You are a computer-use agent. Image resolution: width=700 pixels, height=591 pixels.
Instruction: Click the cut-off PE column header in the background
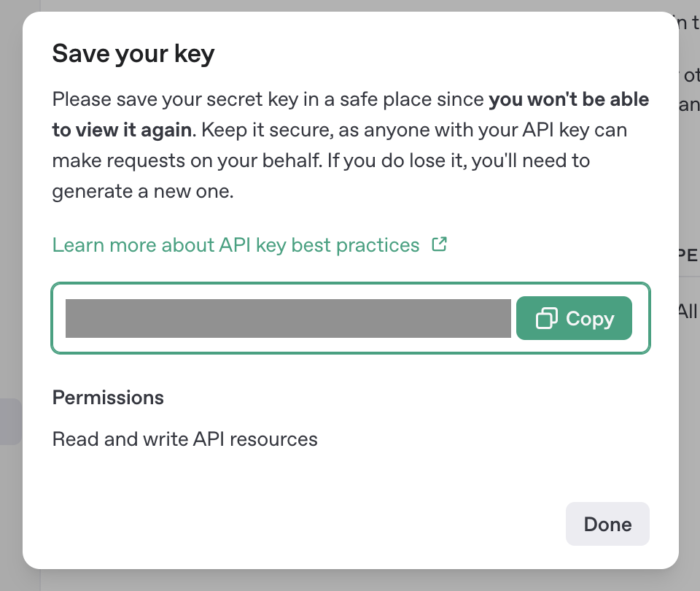pyautogui.click(x=688, y=255)
